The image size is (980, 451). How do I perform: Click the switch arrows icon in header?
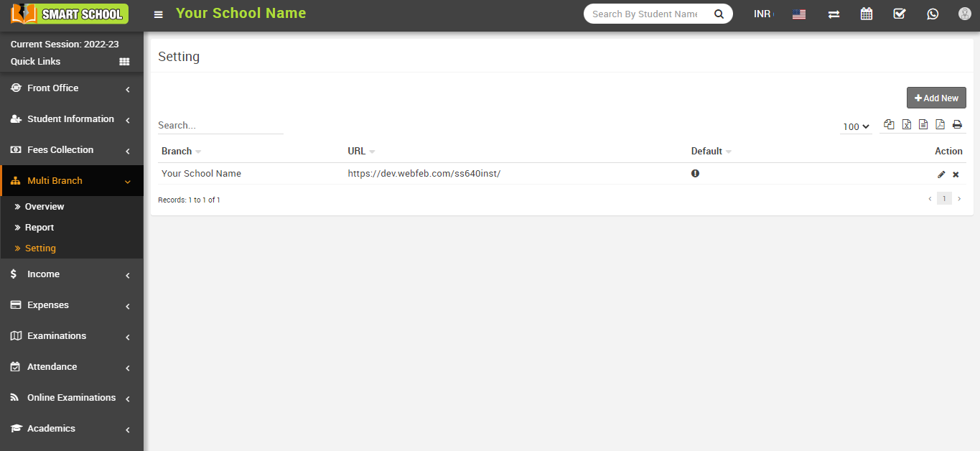pyautogui.click(x=834, y=14)
